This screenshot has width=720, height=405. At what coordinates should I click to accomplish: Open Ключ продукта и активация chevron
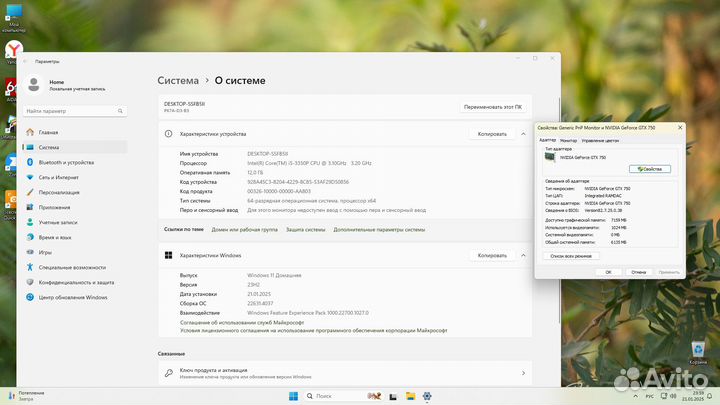point(523,373)
